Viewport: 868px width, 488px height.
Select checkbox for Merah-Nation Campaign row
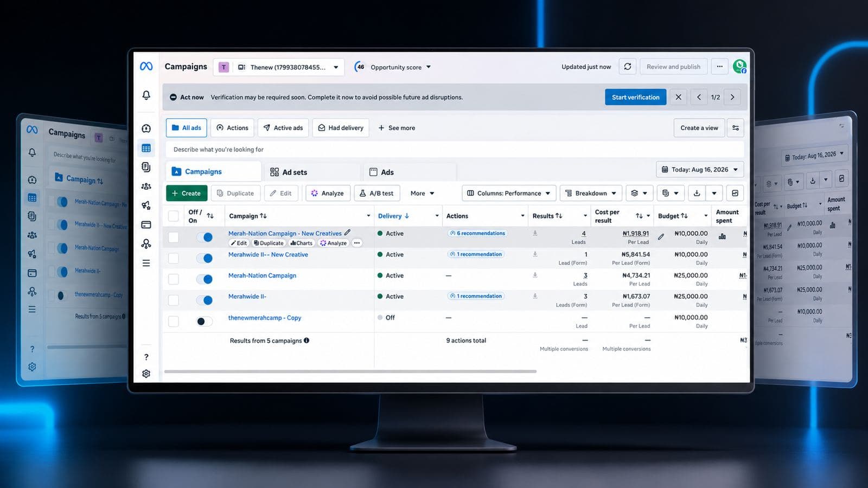174,279
